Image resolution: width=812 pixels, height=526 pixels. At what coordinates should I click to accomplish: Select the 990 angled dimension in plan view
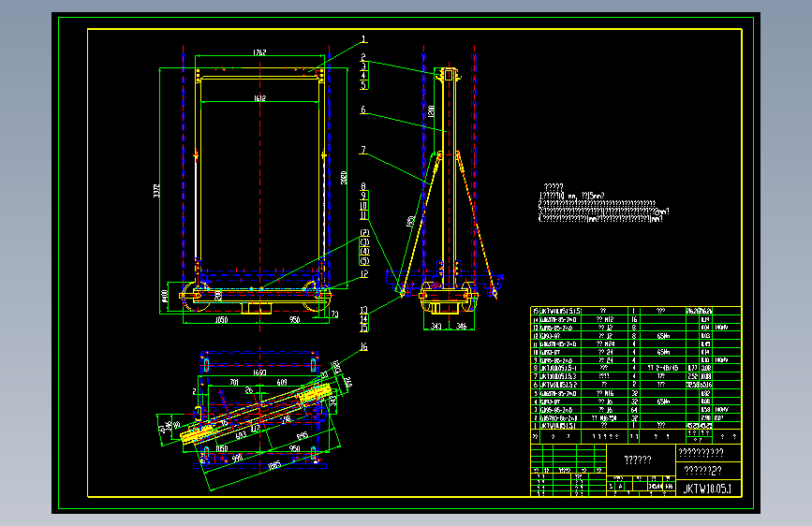pyautogui.click(x=237, y=459)
